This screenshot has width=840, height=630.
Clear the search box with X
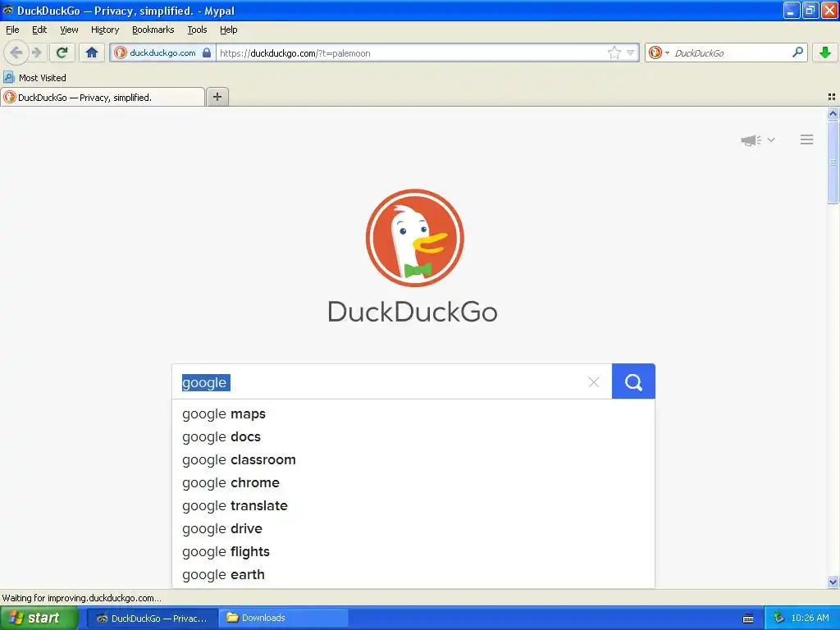[x=594, y=382]
